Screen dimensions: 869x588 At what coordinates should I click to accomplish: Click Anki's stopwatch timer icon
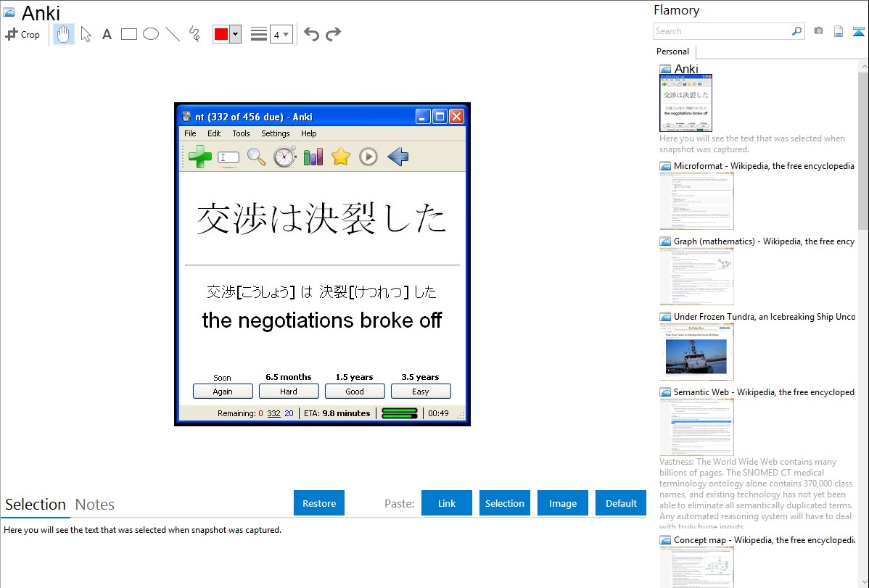click(285, 157)
